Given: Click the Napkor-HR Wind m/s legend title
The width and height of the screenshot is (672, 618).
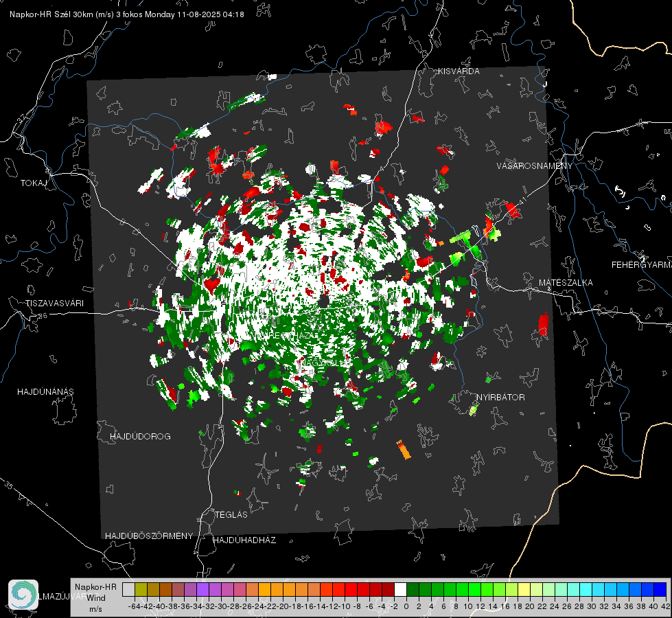Looking at the screenshot, I should pos(95,598).
